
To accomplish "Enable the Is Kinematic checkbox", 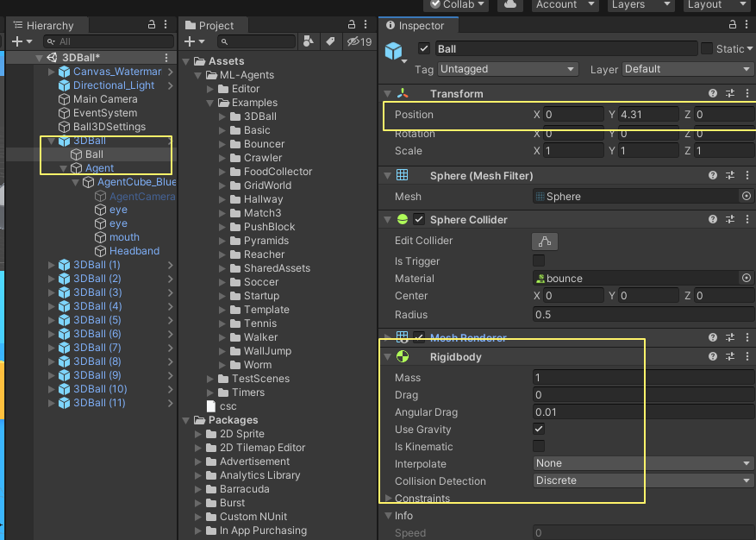I will coord(539,446).
